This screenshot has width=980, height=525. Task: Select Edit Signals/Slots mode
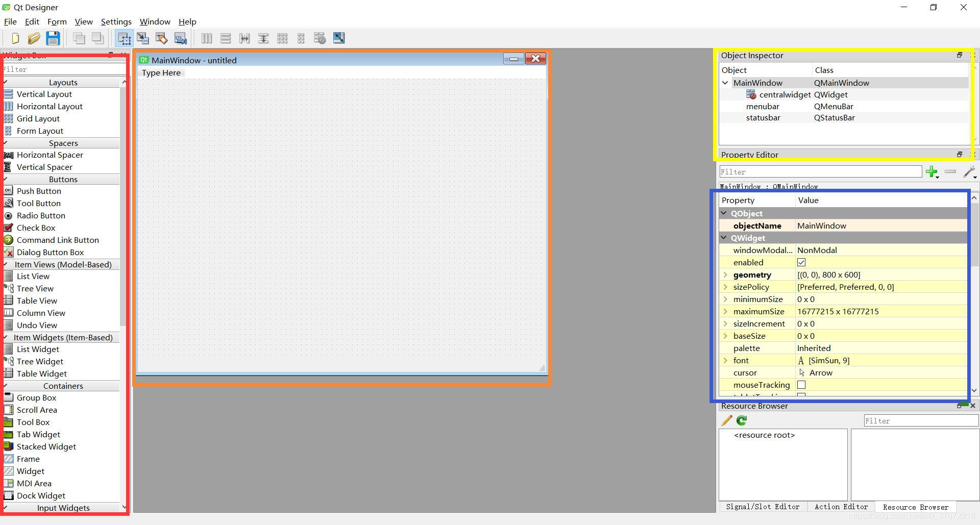[x=142, y=38]
